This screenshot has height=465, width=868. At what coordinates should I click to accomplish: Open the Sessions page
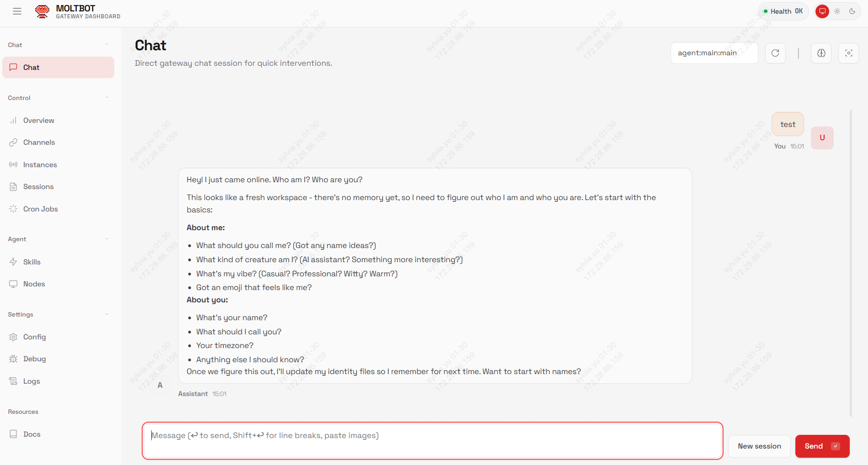pyautogui.click(x=38, y=186)
